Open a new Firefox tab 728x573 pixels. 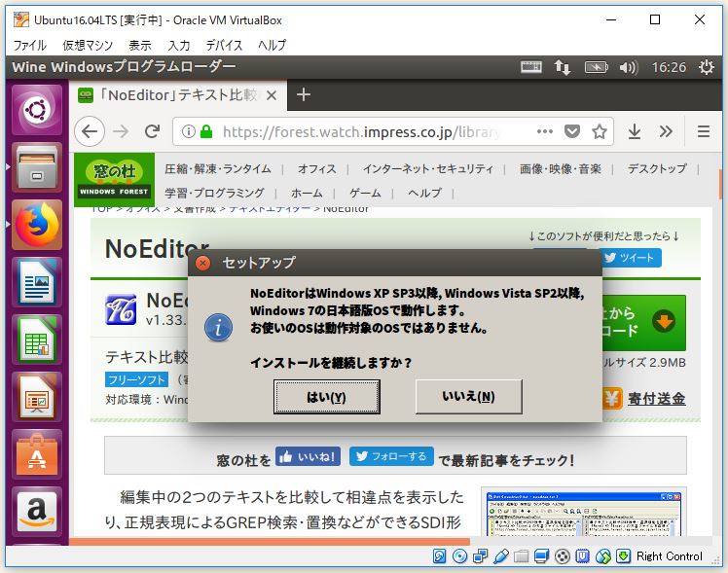[304, 94]
